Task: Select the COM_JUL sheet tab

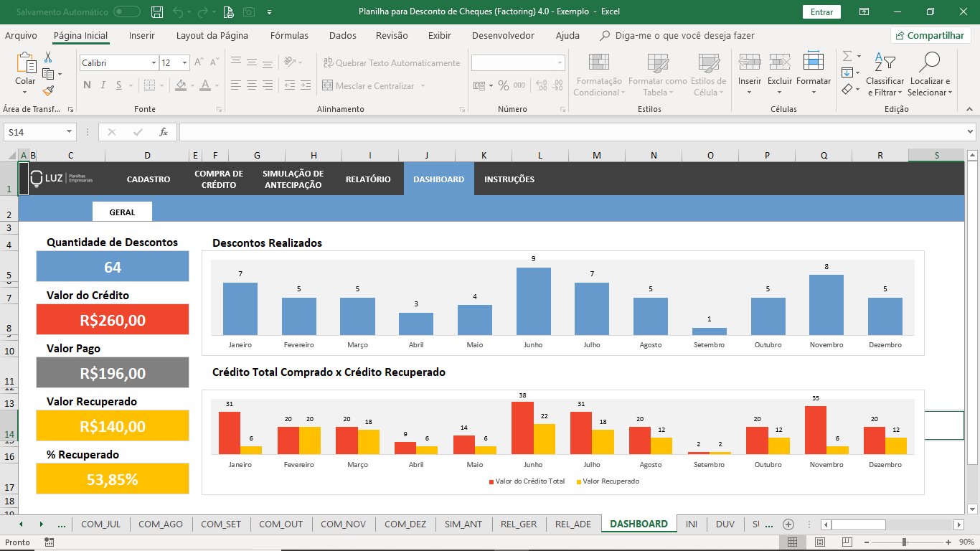Action: [x=101, y=524]
